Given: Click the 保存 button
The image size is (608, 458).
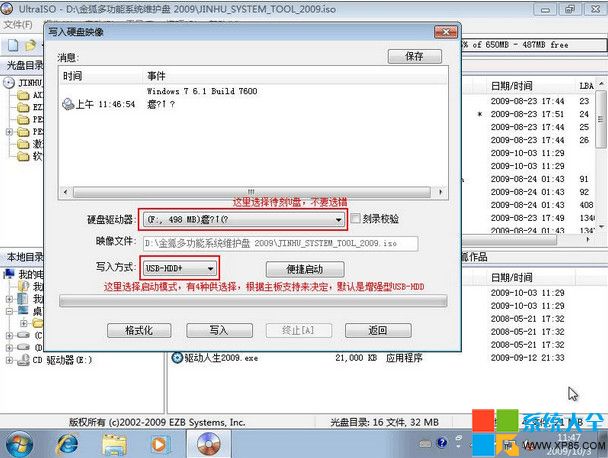Looking at the screenshot, I should [415, 57].
